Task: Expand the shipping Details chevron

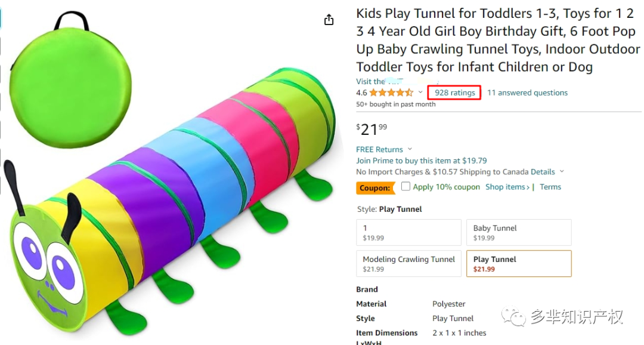Action: [x=562, y=172]
